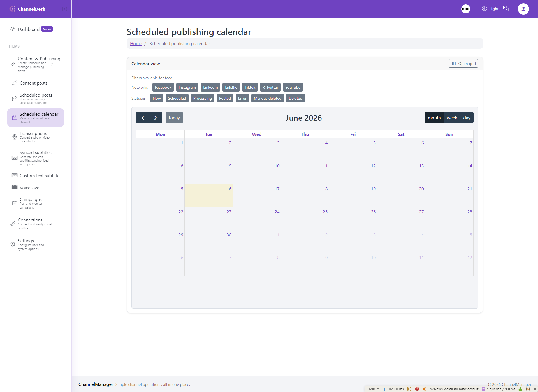The height and width of the screenshot is (392, 538).
Task: Open the Tracy Cm:NewsSocialCalendar:default route panel
Action: (x=451, y=389)
